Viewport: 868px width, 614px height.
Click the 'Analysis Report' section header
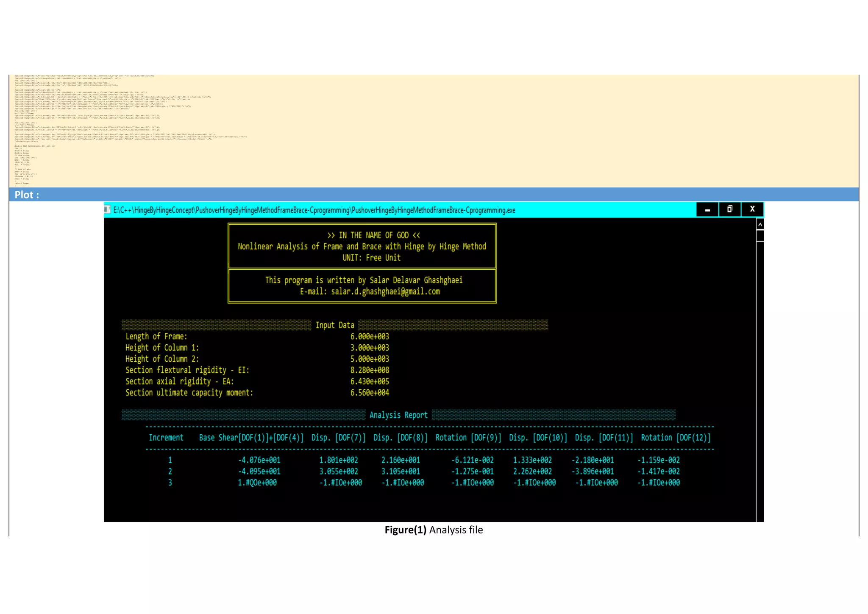click(398, 415)
